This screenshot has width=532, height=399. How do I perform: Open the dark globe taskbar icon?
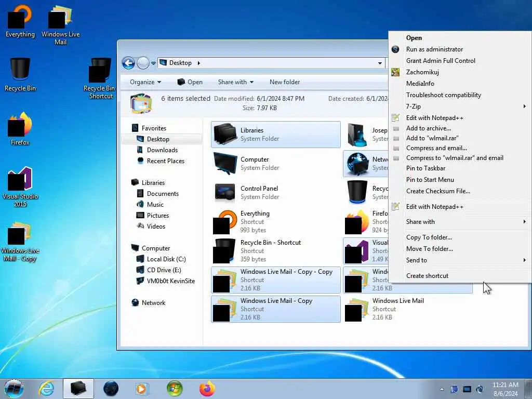[111, 389]
